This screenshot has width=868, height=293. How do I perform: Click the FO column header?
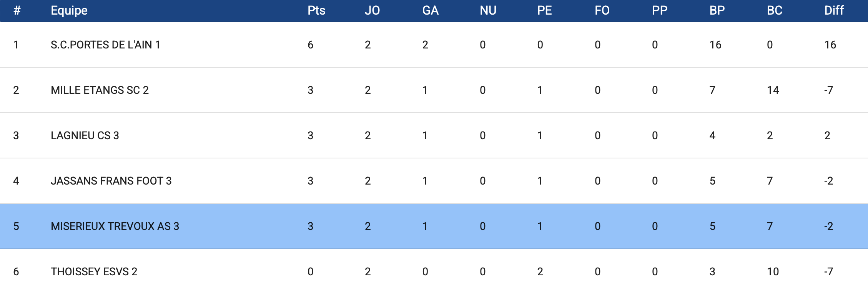(602, 10)
